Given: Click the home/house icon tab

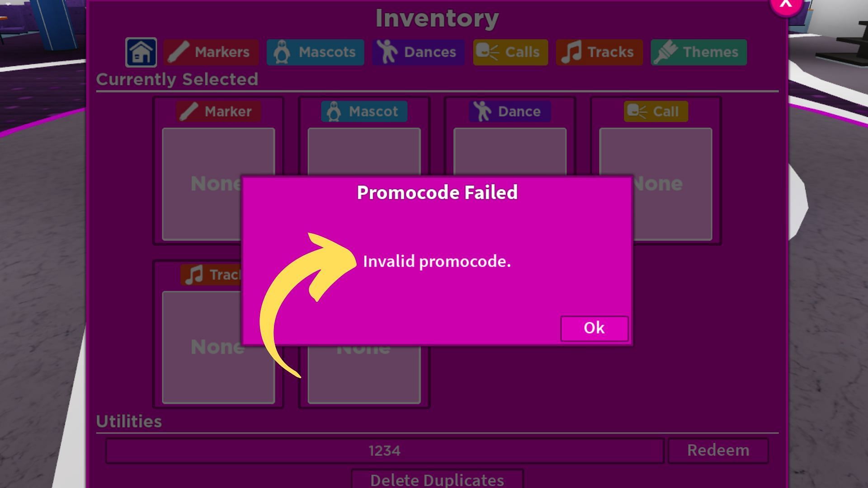Looking at the screenshot, I should pyautogui.click(x=140, y=52).
